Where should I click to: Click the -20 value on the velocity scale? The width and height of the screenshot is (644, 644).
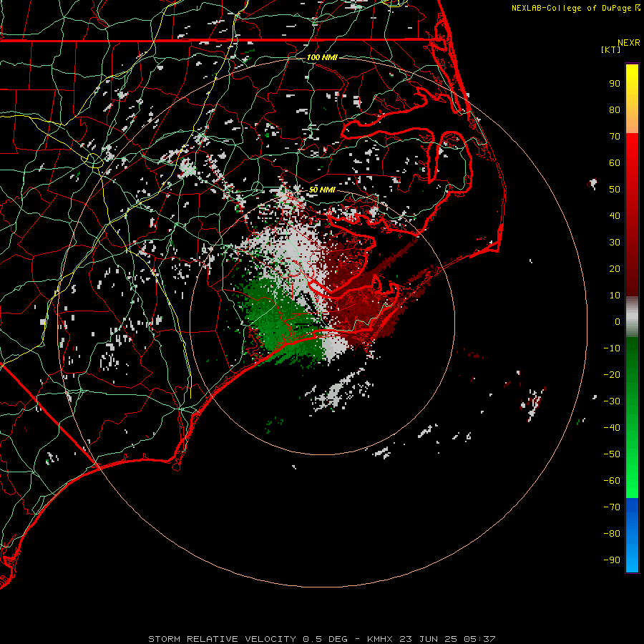(612, 375)
